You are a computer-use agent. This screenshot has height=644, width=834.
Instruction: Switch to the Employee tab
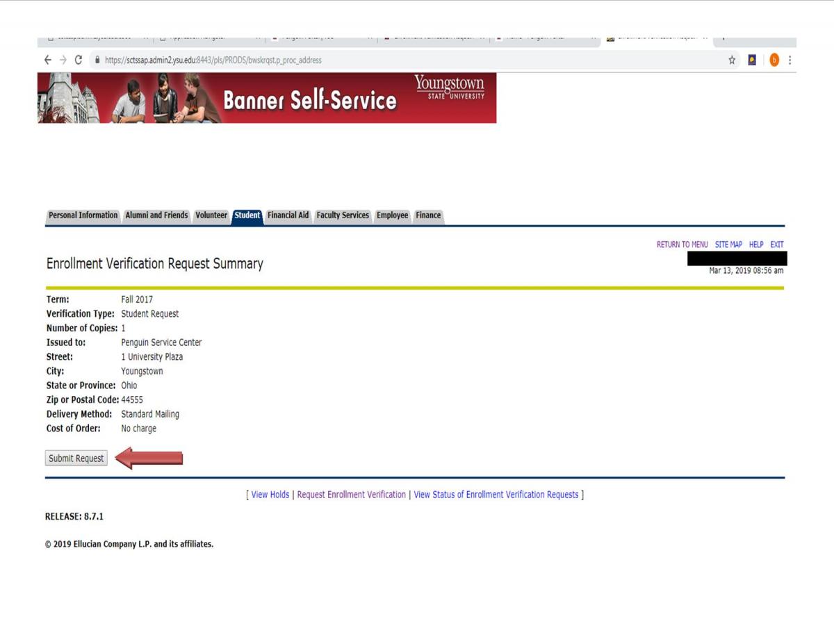(392, 215)
